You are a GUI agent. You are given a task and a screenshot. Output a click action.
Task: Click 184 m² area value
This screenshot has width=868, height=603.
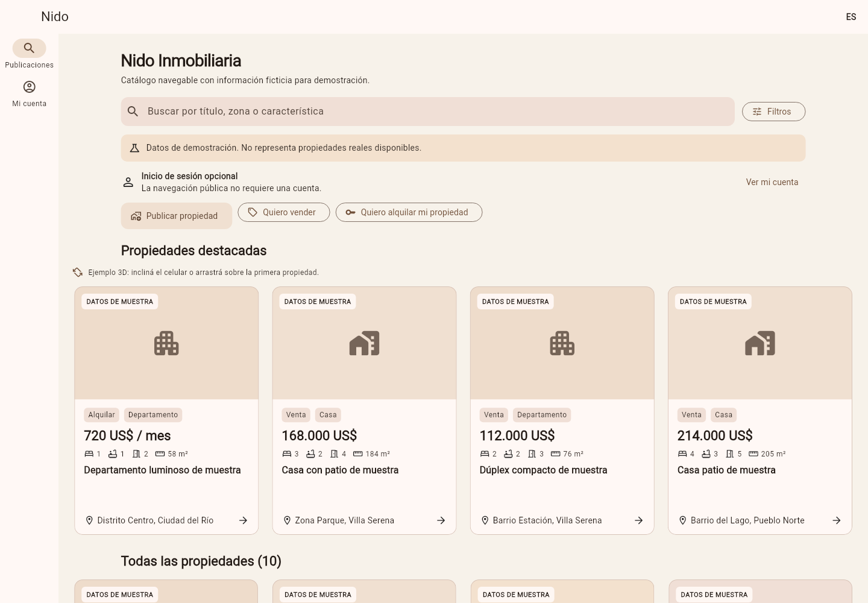pos(377,454)
